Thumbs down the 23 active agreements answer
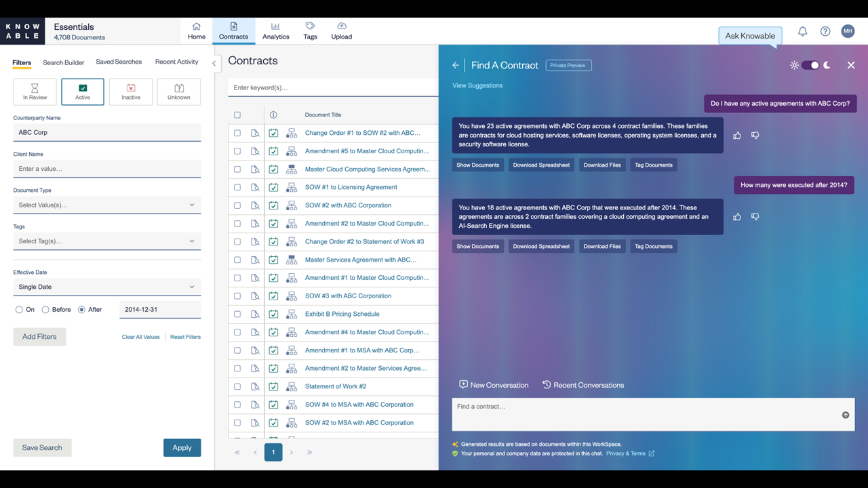 click(755, 136)
